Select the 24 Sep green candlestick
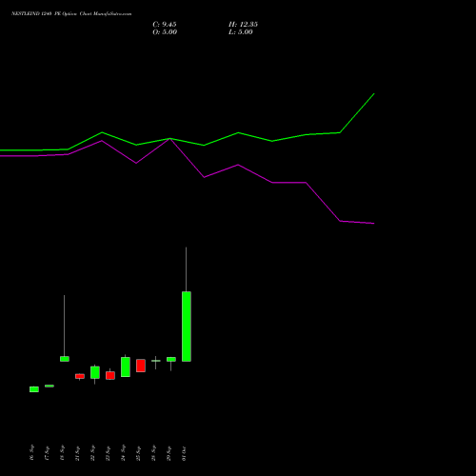Screen dimensions: 476x476 (x=126, y=367)
